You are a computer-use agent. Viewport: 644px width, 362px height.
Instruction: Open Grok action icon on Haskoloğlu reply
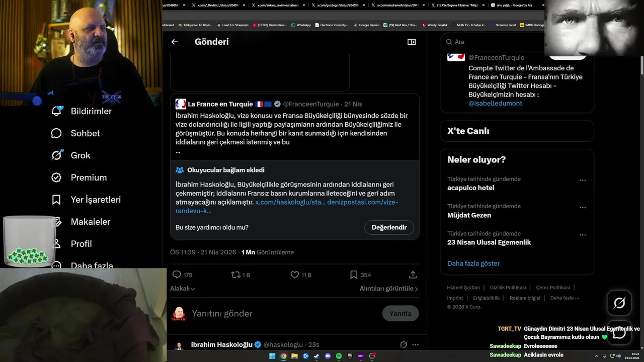pos(403,344)
